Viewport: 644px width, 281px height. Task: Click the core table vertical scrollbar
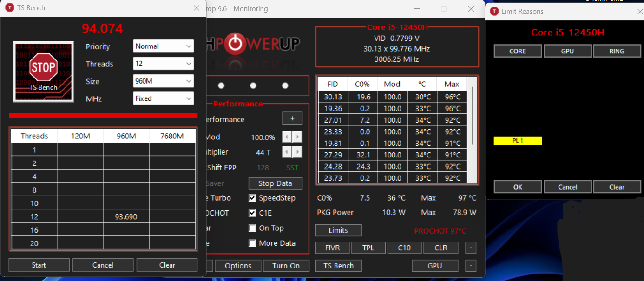(473, 116)
